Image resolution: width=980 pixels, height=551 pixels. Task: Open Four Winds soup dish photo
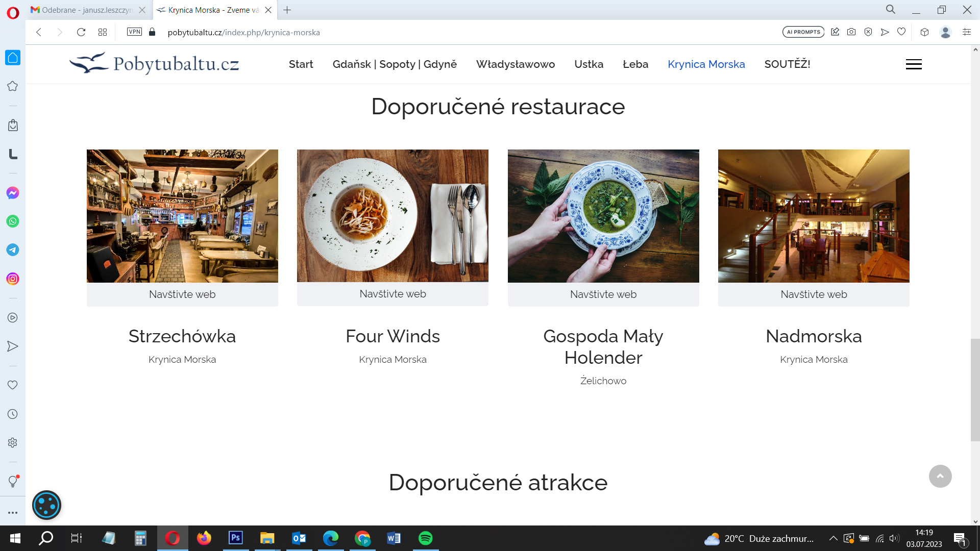click(393, 216)
